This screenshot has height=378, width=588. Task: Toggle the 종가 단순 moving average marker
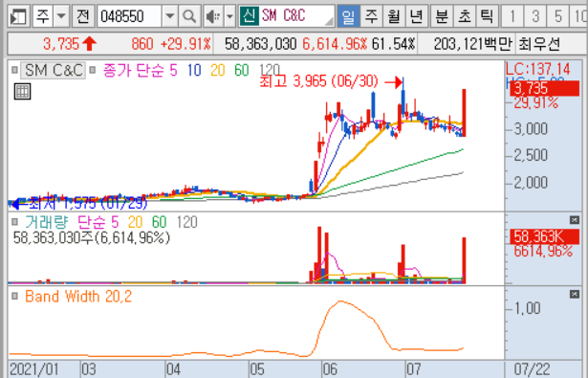(93, 70)
